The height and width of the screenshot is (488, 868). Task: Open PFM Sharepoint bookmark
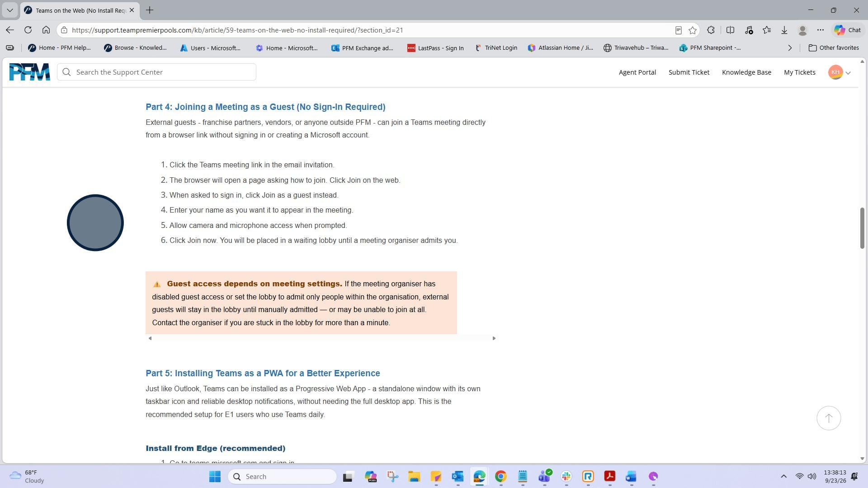[x=710, y=48]
